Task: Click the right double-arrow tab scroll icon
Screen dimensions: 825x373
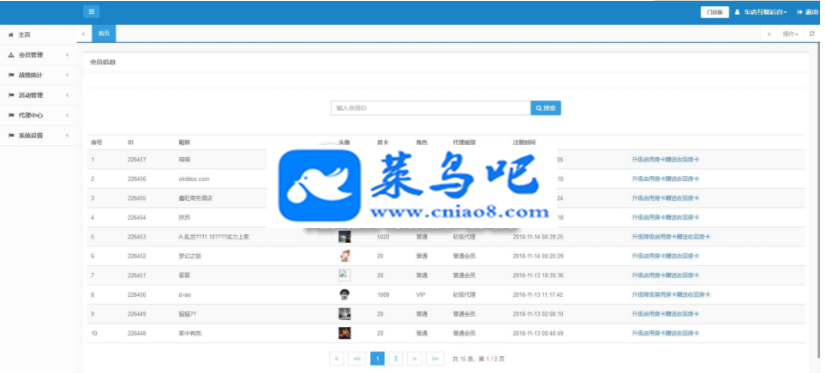Action: 769,34
